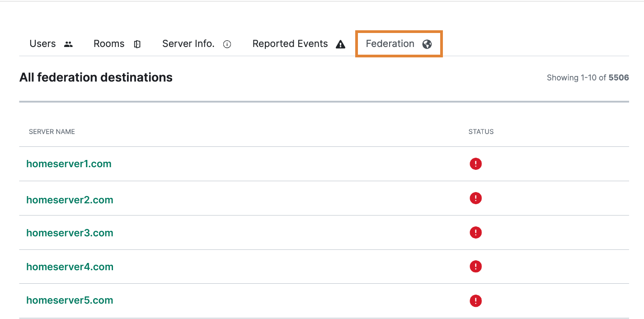The image size is (644, 319).
Task: Click the Rooms door icon
Action: pyautogui.click(x=137, y=44)
